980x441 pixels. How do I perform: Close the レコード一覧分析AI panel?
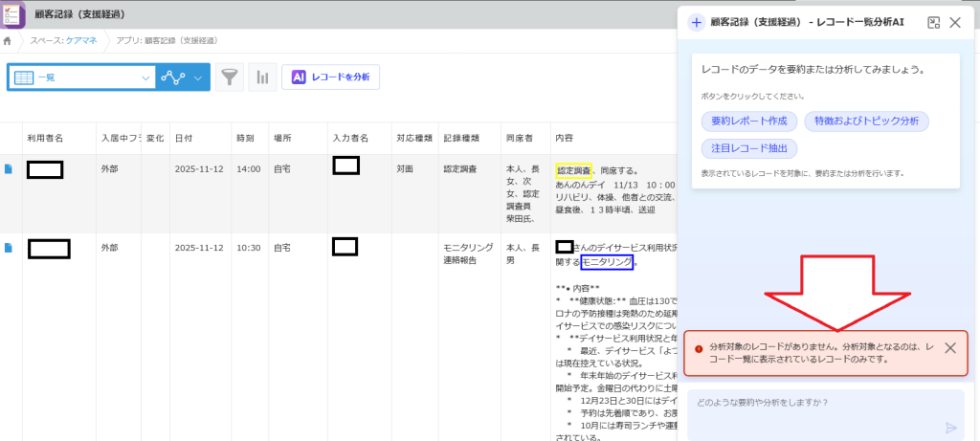click(x=955, y=22)
